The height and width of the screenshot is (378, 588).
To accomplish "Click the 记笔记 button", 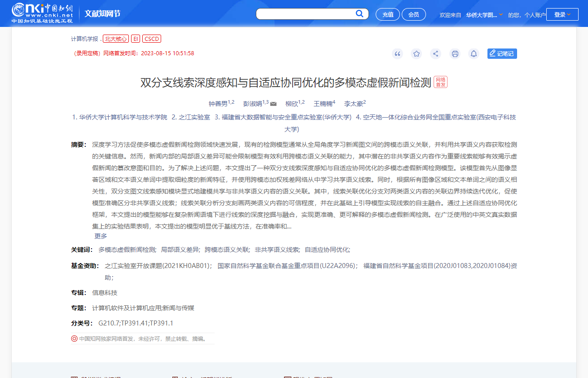I will [x=502, y=53].
